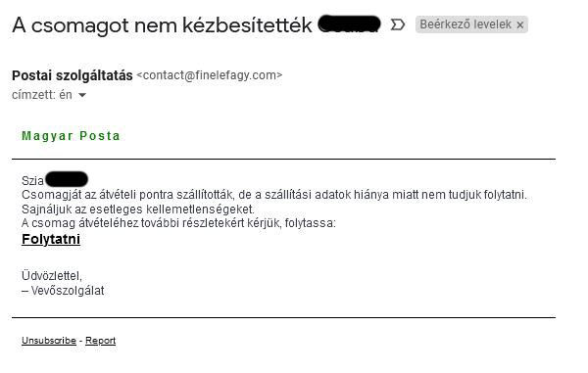Open the Folytatni link
The width and height of the screenshot is (588, 373).
pos(51,239)
